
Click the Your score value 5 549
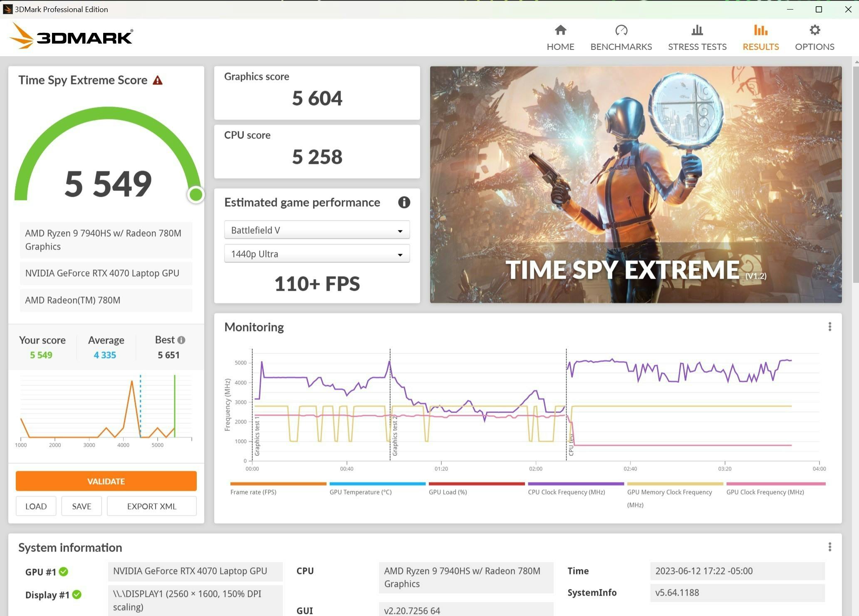[41, 355]
